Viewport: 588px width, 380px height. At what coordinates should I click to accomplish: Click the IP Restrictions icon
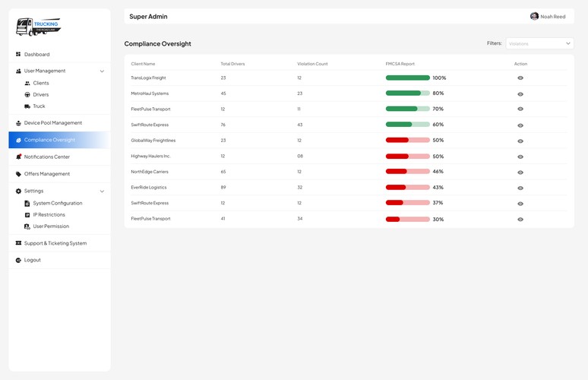27,215
